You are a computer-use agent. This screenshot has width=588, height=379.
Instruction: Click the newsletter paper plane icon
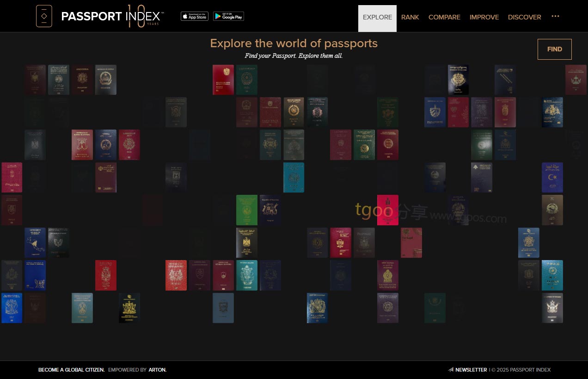click(x=451, y=370)
